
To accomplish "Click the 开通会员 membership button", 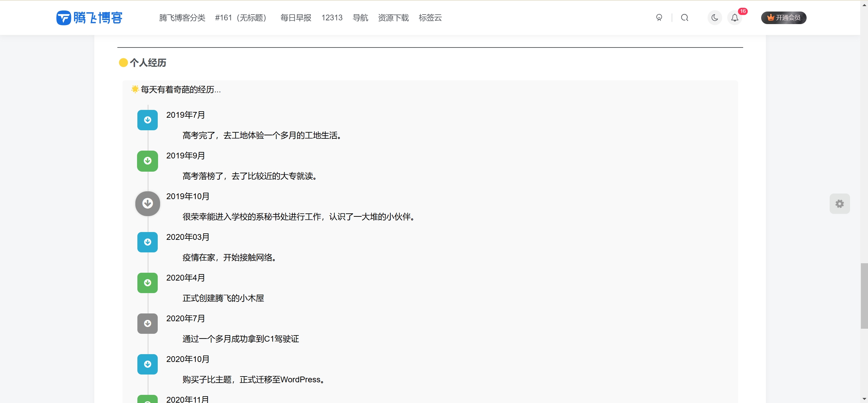I will 784,17.
